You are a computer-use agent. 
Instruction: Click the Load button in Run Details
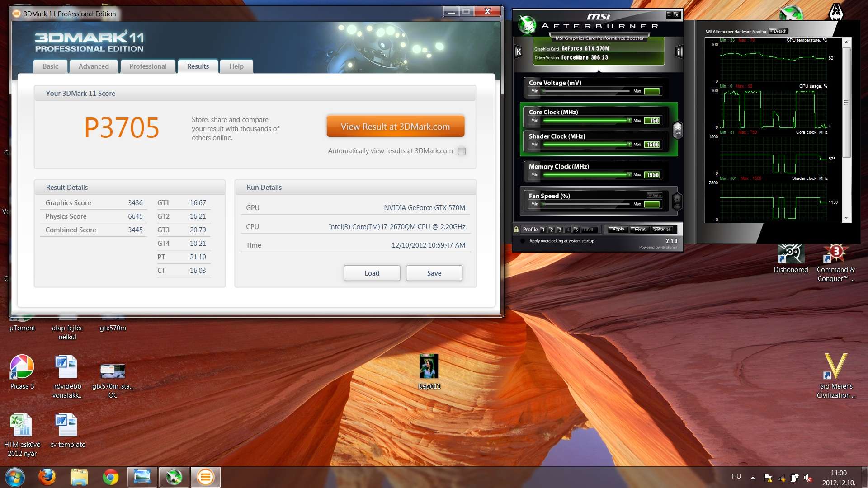(372, 273)
